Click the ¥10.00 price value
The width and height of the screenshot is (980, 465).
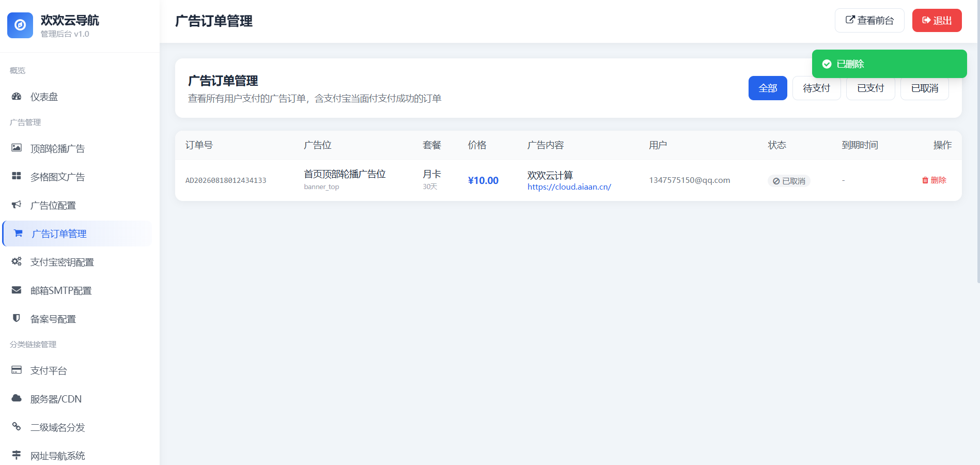click(483, 180)
